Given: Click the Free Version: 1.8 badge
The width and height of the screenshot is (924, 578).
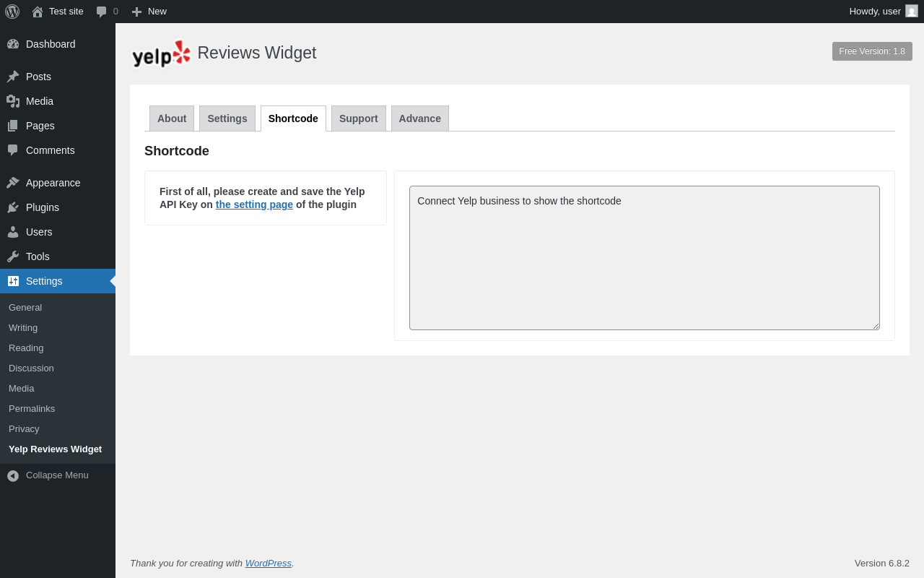Looking at the screenshot, I should [x=872, y=51].
